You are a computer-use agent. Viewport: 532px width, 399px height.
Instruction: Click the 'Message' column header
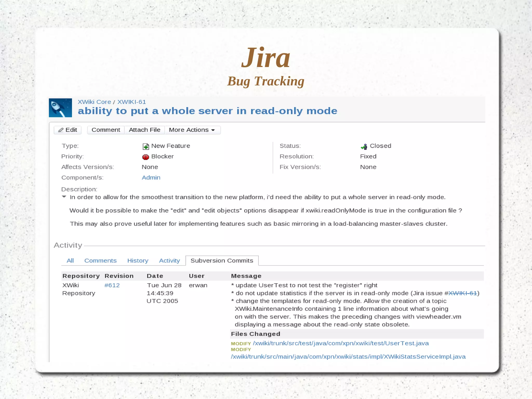pyautogui.click(x=246, y=276)
